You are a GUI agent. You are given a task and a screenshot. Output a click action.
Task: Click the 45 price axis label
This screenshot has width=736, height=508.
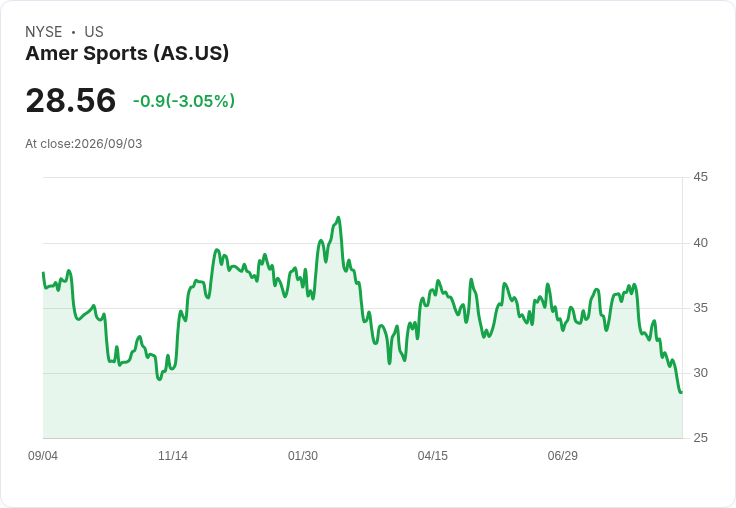pos(700,177)
